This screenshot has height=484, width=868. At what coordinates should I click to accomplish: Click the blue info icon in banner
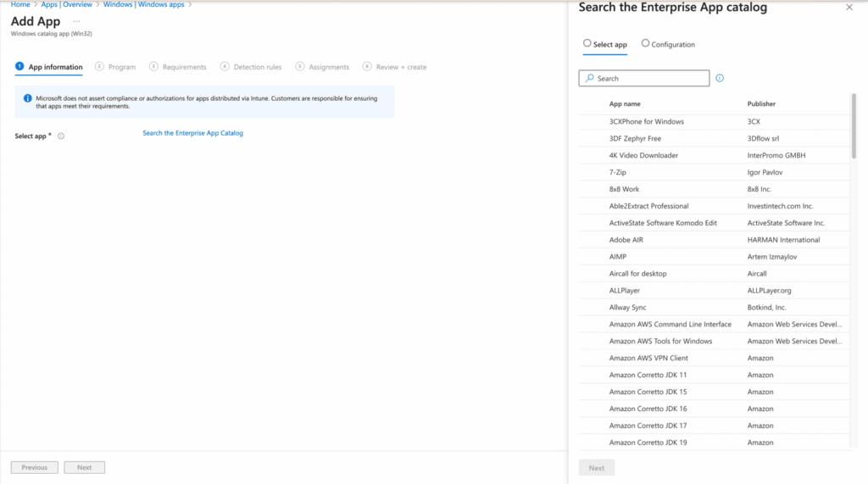pyautogui.click(x=28, y=98)
